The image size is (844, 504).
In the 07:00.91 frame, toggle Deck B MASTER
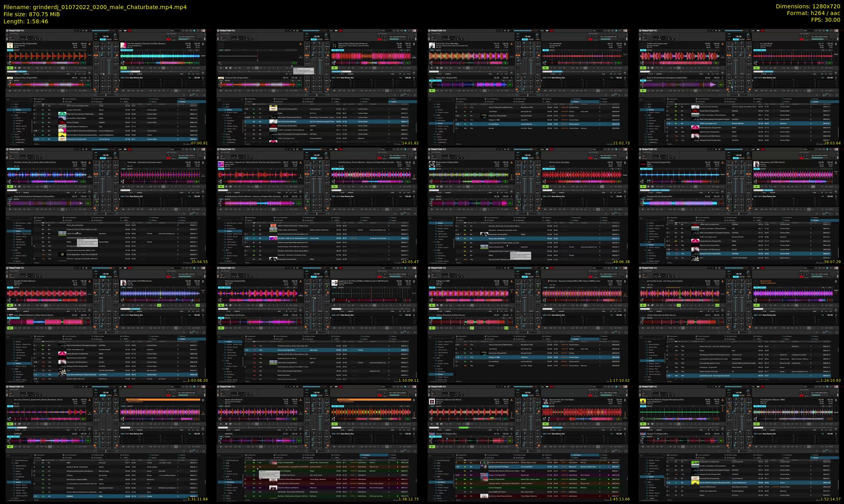pos(130,50)
